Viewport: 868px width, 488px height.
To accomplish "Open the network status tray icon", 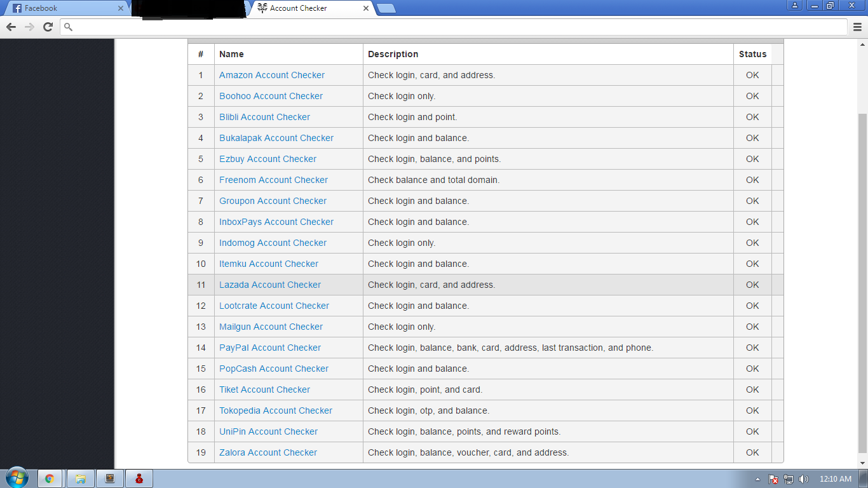I will tap(790, 478).
